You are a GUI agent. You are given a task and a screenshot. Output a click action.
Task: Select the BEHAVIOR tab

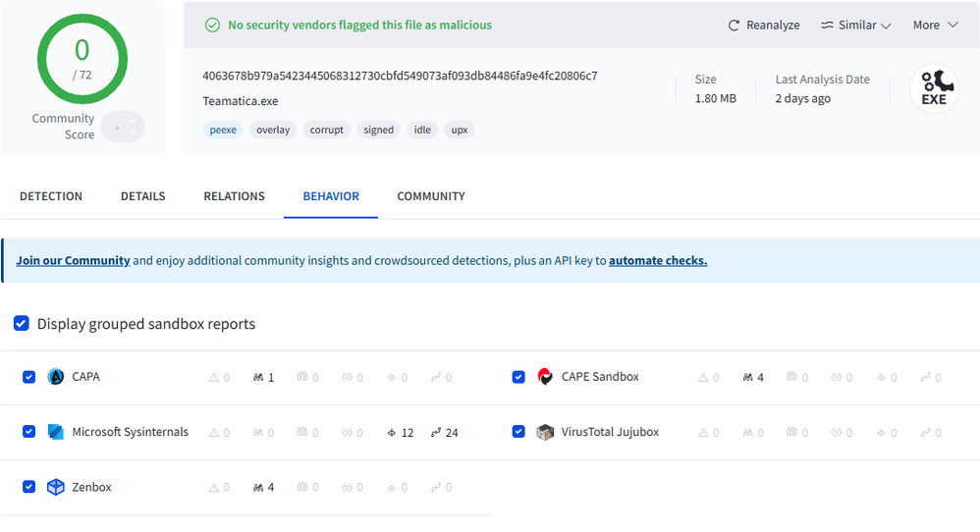pyautogui.click(x=331, y=196)
